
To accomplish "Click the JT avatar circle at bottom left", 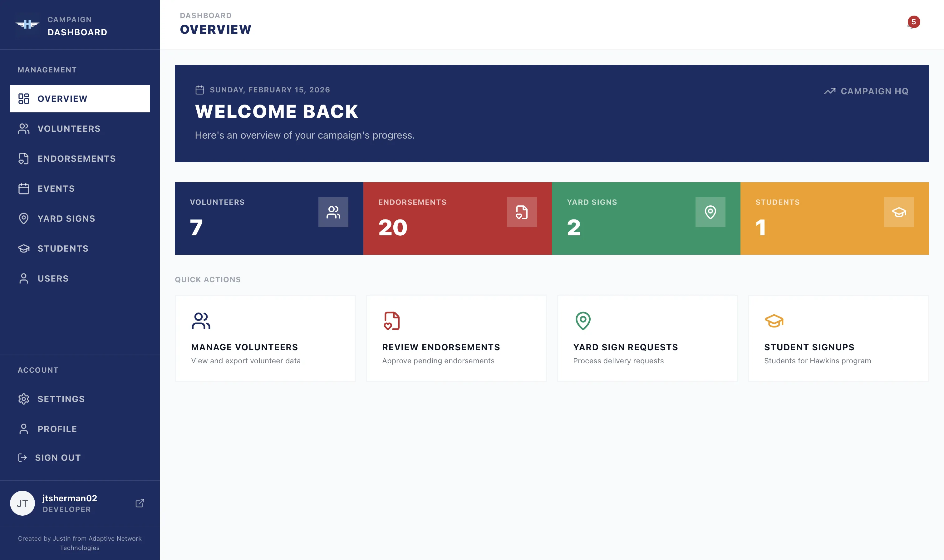I will click(x=22, y=503).
